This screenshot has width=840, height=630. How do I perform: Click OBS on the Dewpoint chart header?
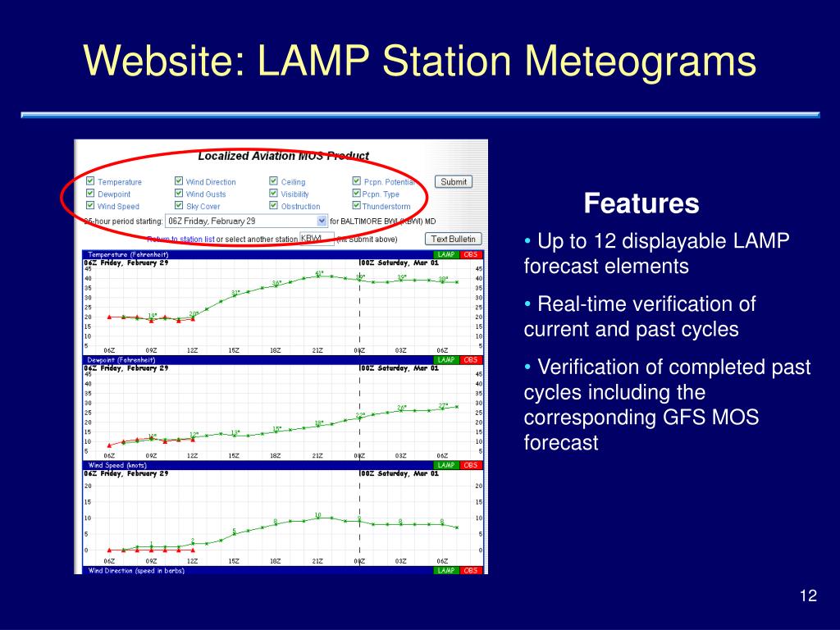[x=471, y=360]
